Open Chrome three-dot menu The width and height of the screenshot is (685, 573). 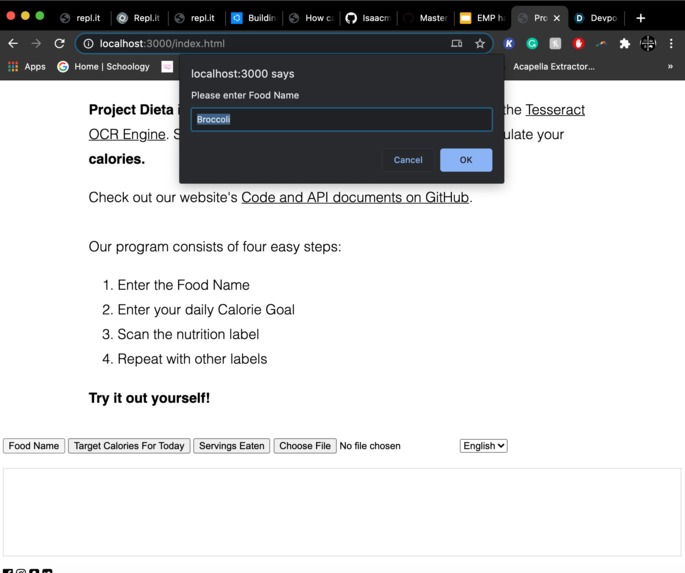tap(671, 44)
